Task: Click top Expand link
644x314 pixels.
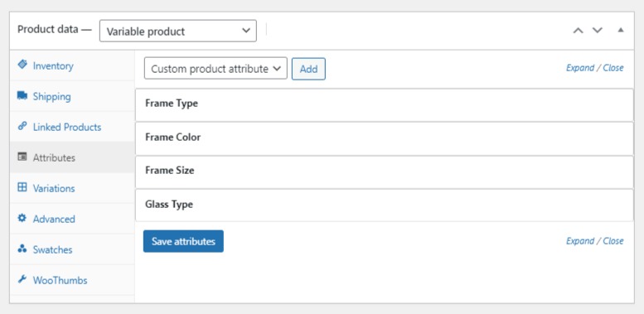Action: (x=580, y=68)
